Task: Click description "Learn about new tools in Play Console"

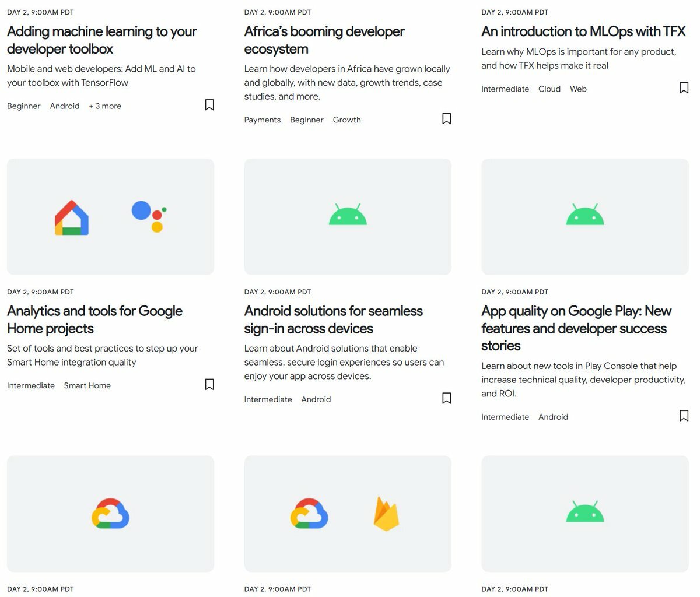Action: coord(583,380)
